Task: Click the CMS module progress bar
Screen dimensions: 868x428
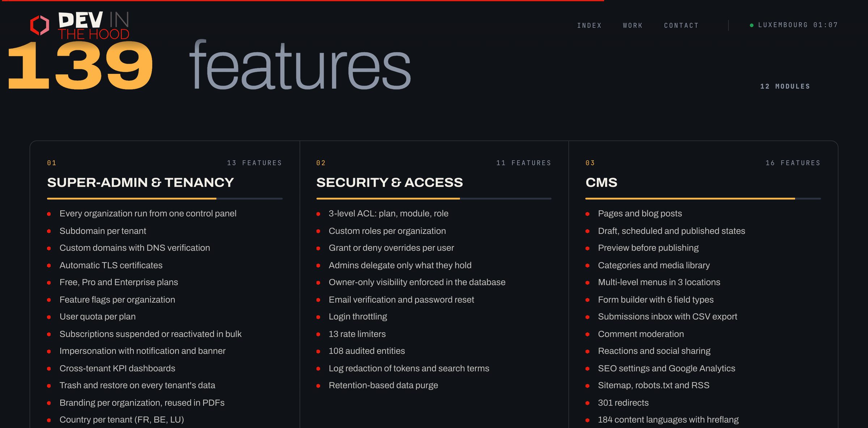Action: point(703,199)
